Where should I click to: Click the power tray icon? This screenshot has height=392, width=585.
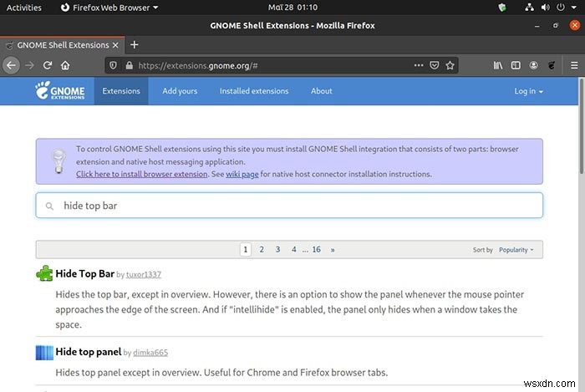[x=561, y=7]
